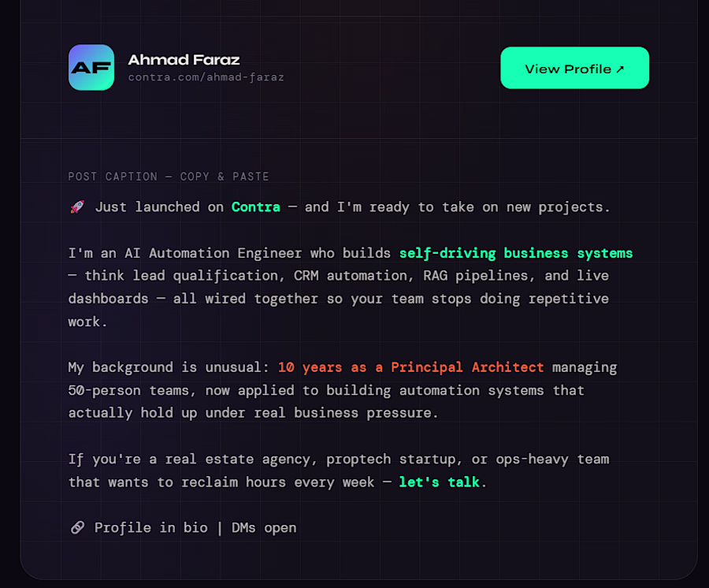This screenshot has width=709, height=588.
Task: Open the contra.com/ahmad-faraz URL
Action: (x=206, y=77)
